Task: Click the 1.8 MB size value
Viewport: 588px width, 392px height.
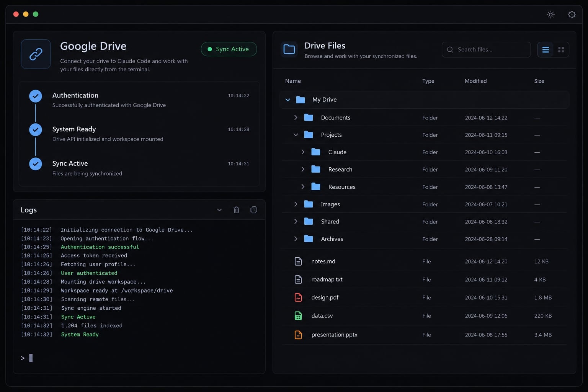Action: 543,297
